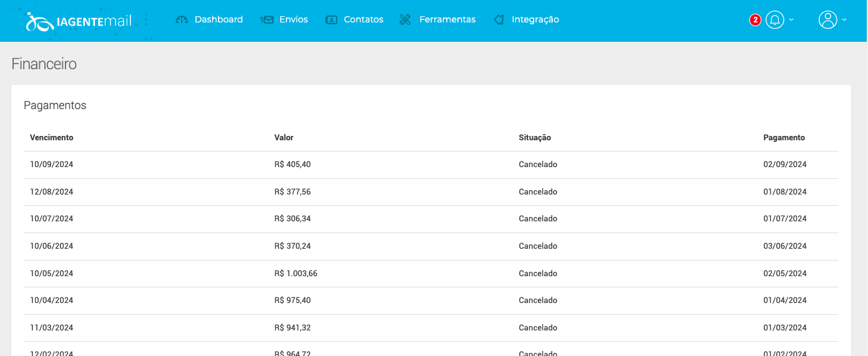Expand the notifications dropdown chevron
The height and width of the screenshot is (356, 868).
point(791,20)
